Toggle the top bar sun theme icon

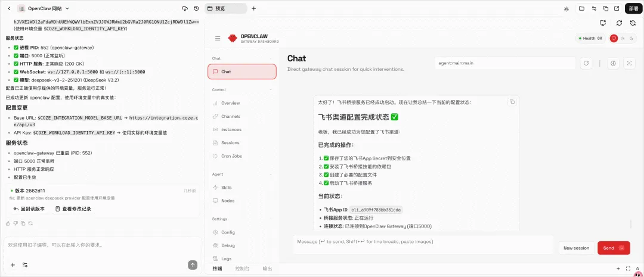pyautogui.click(x=566, y=8)
